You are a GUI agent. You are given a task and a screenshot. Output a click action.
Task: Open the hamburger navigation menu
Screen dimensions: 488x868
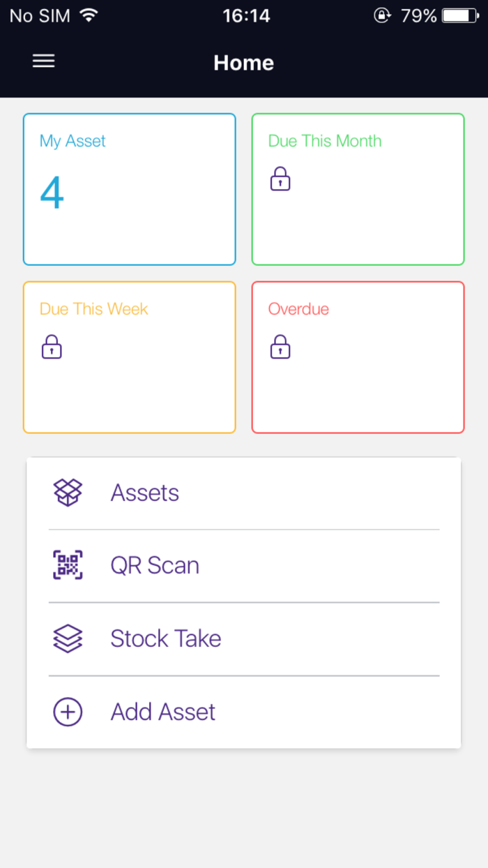pos(43,61)
